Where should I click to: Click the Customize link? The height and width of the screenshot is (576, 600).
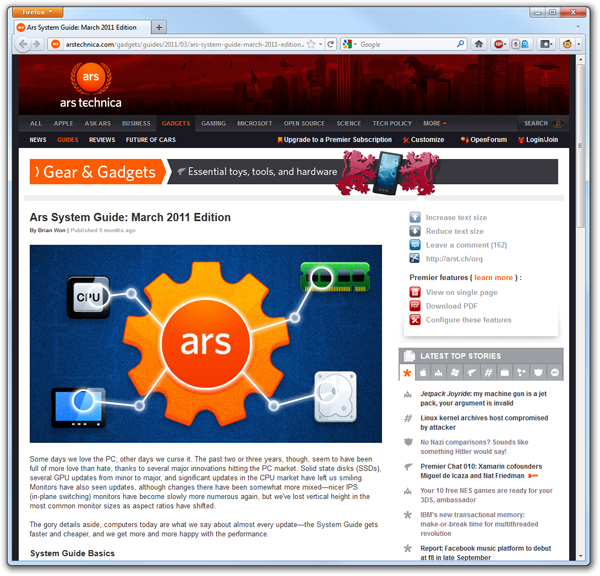(424, 140)
